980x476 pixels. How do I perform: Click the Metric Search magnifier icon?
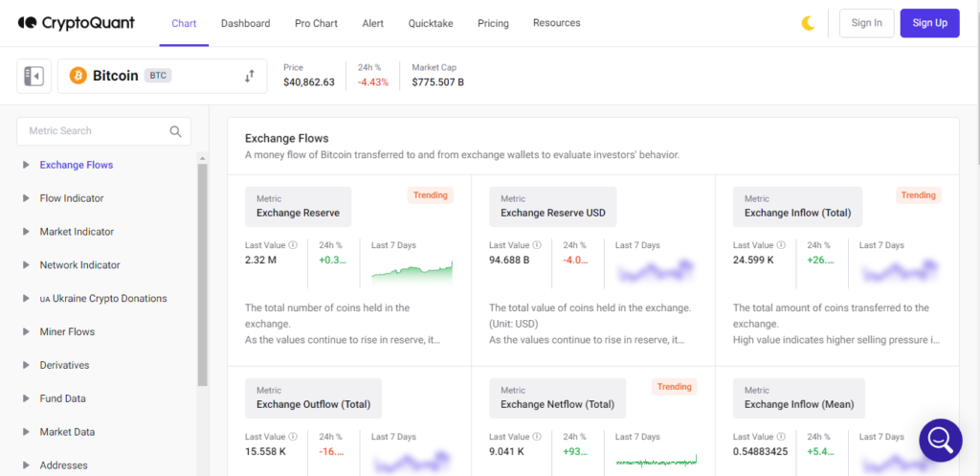[x=176, y=131]
